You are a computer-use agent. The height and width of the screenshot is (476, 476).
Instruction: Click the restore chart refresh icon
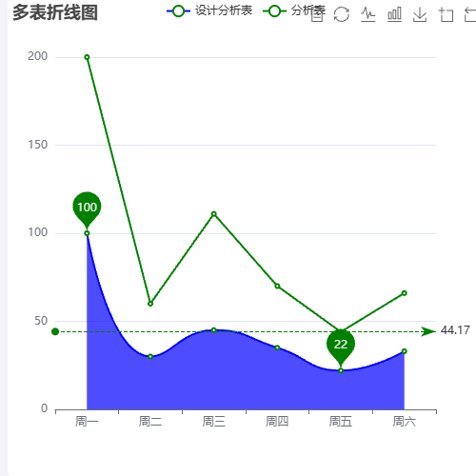pos(342,14)
